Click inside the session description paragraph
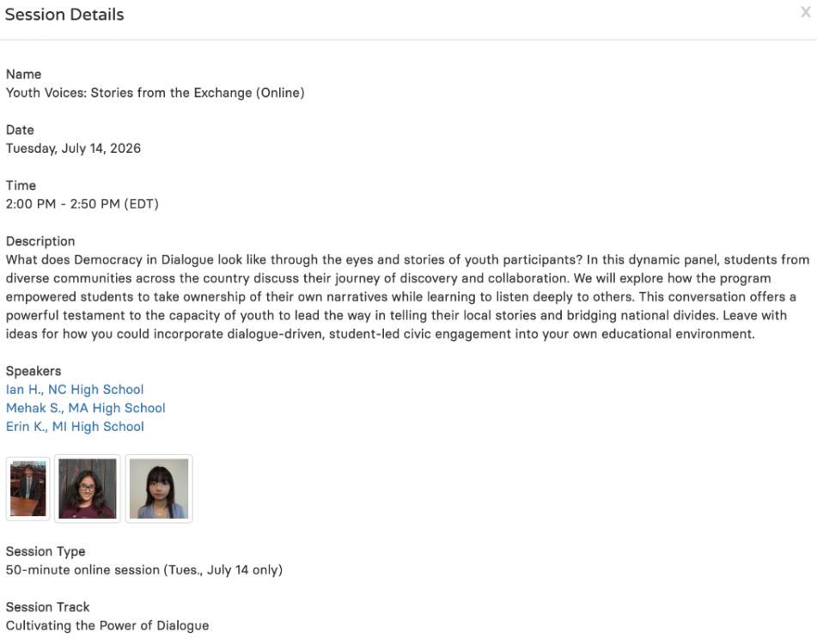 coord(408,297)
